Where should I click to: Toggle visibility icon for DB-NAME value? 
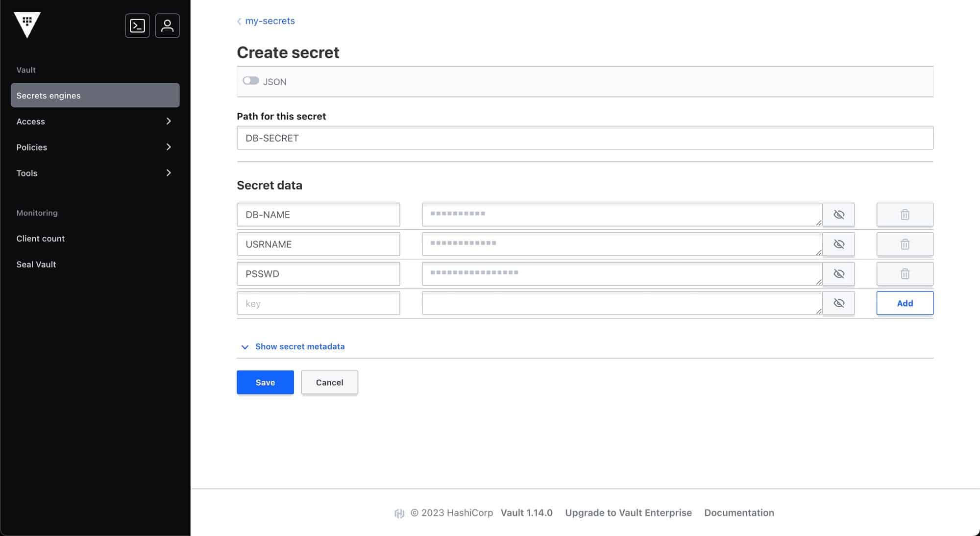(838, 214)
